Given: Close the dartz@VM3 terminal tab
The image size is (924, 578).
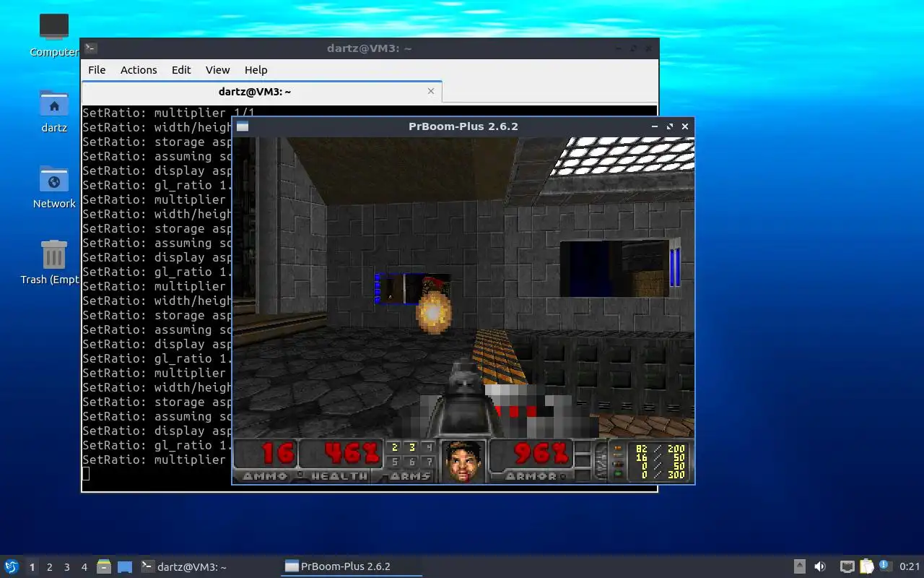Looking at the screenshot, I should point(431,91).
